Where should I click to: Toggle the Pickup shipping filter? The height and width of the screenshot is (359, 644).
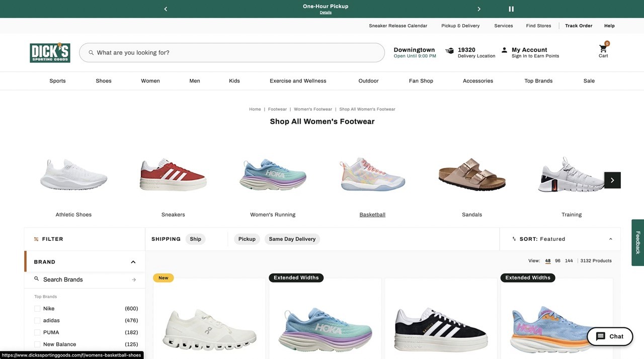click(x=247, y=239)
